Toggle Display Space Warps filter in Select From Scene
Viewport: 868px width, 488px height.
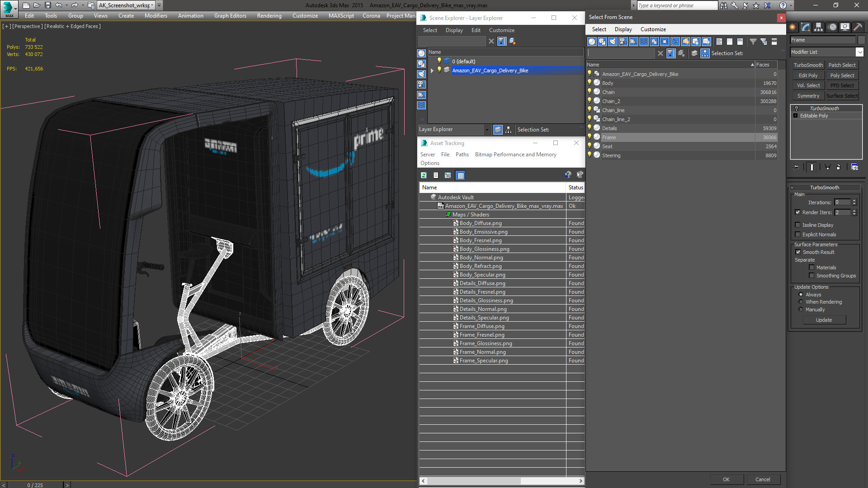644,42
